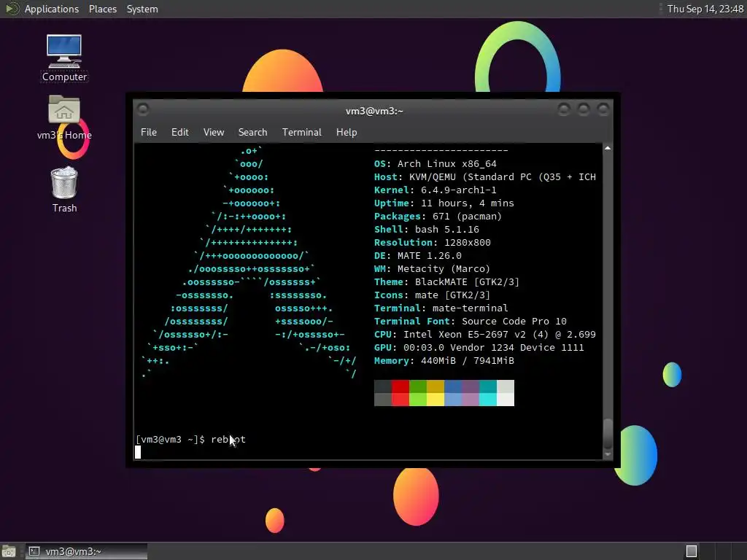Screen dimensions: 747x560
Task: Maximize the terminal window
Action: [584, 110]
